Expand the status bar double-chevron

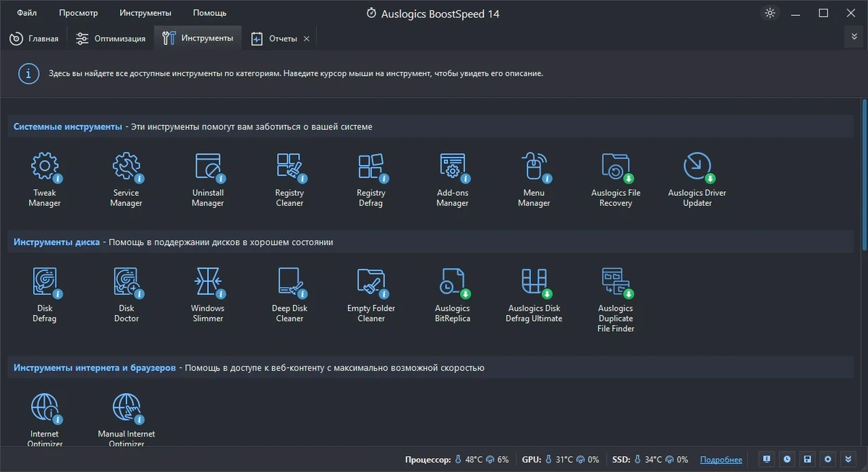(x=849, y=459)
